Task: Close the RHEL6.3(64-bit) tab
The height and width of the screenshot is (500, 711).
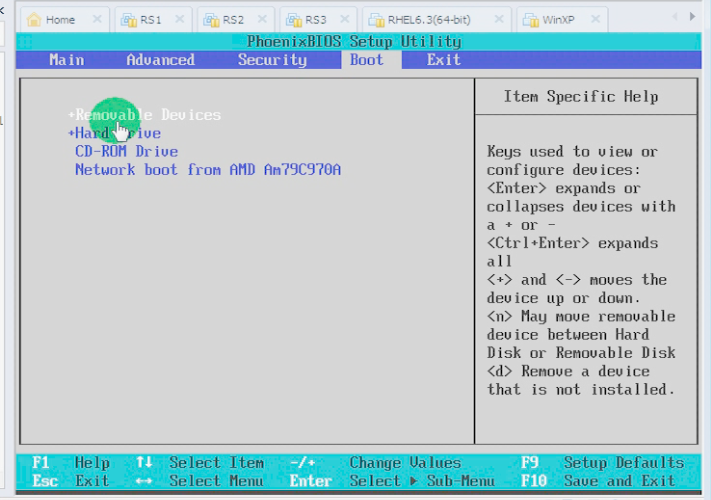Action: point(499,19)
